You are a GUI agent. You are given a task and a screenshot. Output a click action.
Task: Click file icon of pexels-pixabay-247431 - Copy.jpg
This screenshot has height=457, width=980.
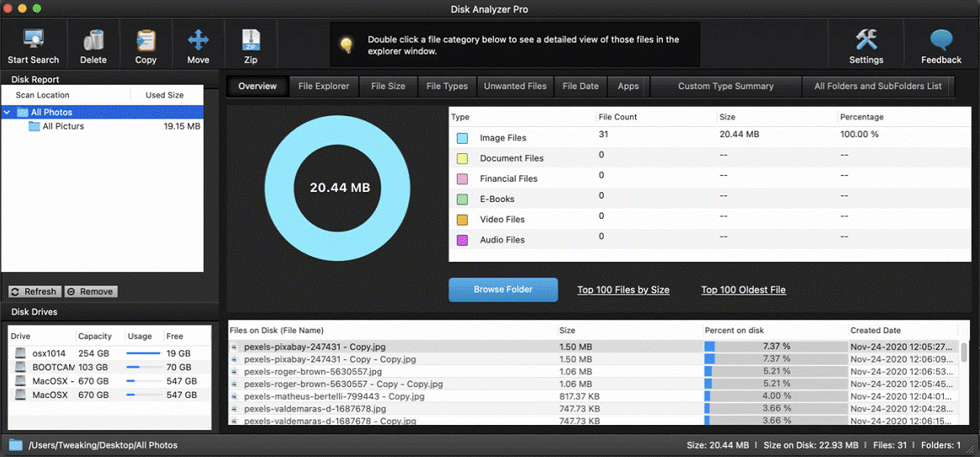[235, 347]
